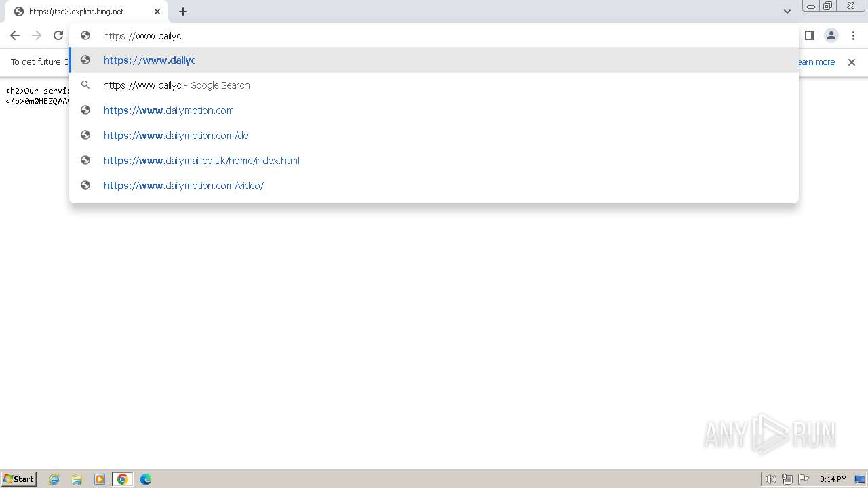
Task: Click globe icon beside www.dailymotion.com suggestion
Action: 85,110
